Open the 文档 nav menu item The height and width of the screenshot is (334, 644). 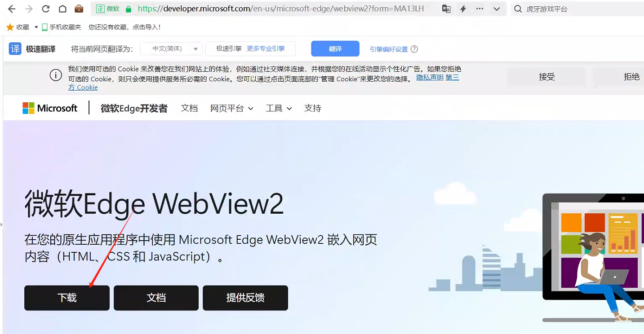pyautogui.click(x=189, y=108)
